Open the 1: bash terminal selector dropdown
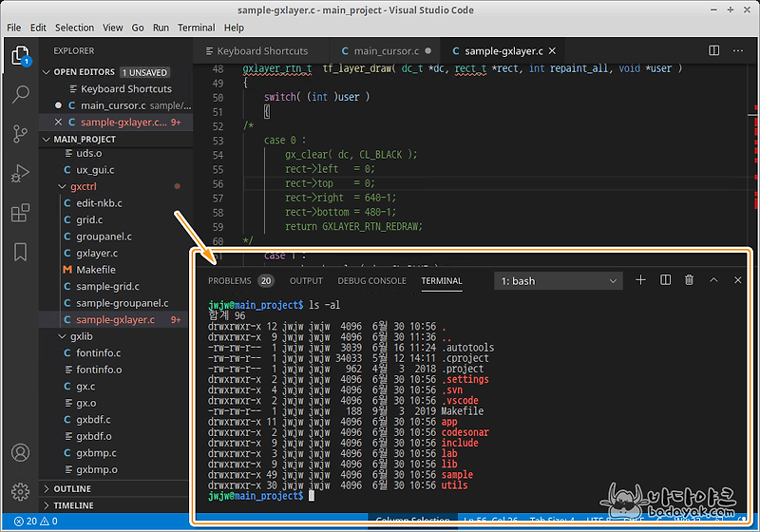Viewport: 760px width, 532px height. 559,281
